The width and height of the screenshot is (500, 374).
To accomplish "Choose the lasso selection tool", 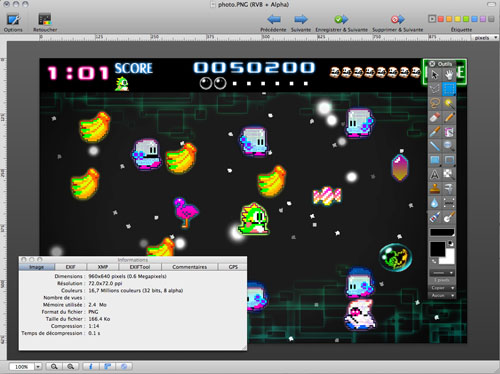I will (x=435, y=103).
